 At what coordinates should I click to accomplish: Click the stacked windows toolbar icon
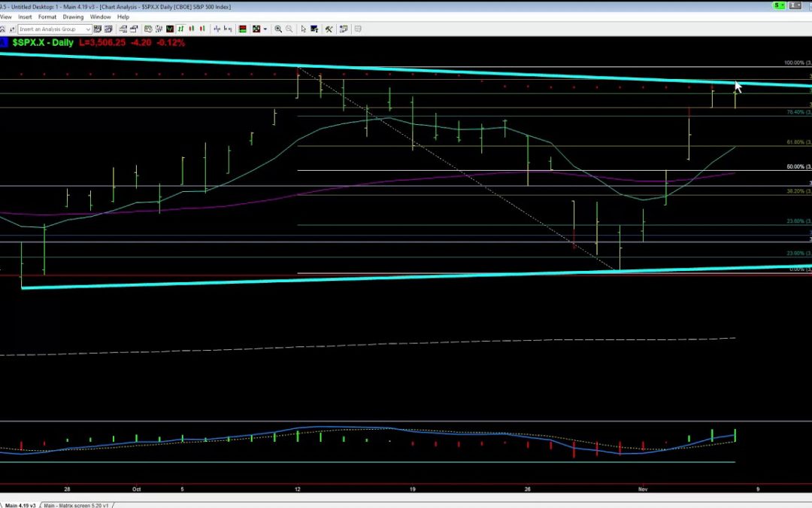pyautogui.click(x=123, y=29)
